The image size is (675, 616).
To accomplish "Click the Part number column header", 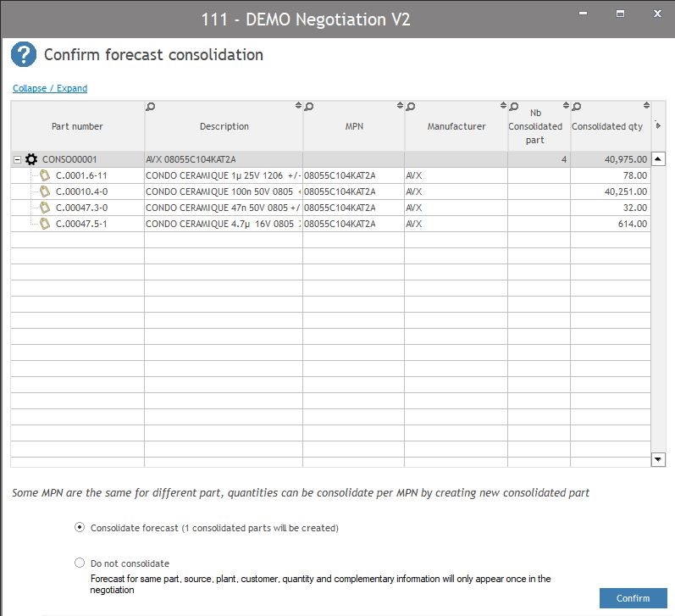I will (77, 127).
